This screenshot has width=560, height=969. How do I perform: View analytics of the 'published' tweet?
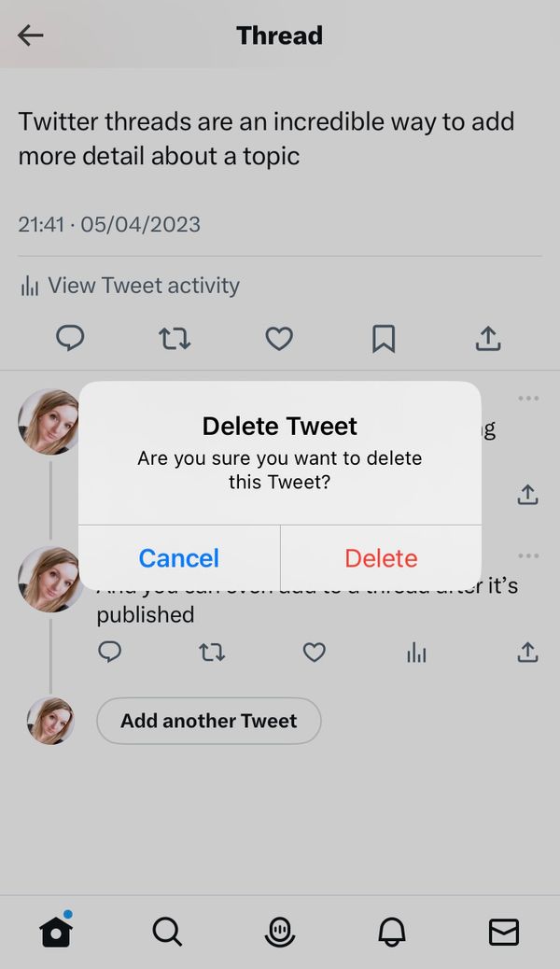416,653
